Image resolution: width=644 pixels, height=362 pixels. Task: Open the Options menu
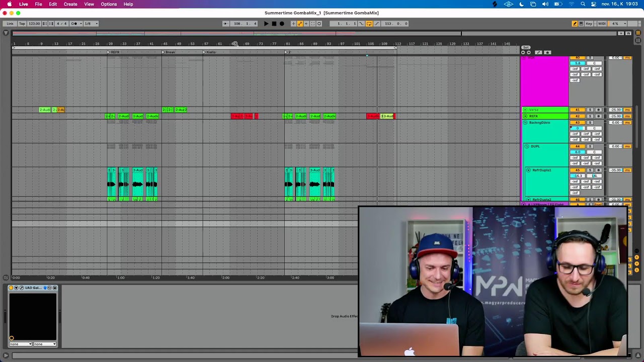pyautogui.click(x=109, y=4)
